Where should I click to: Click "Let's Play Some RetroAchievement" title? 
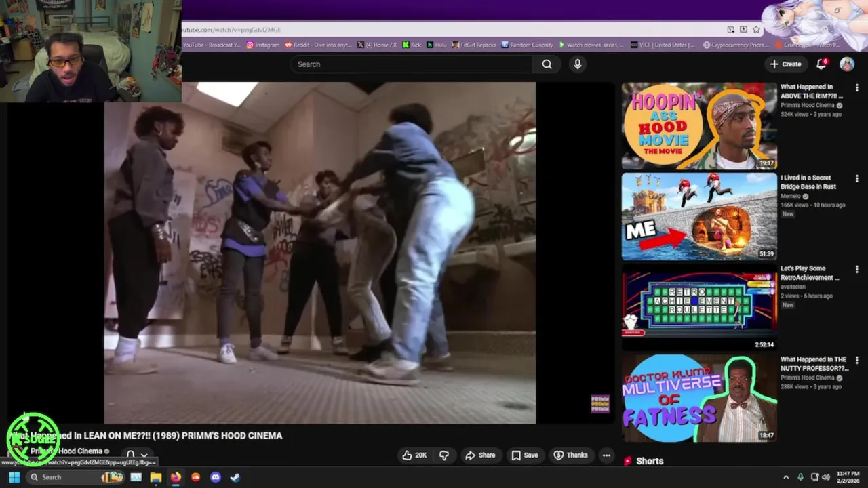pos(810,273)
